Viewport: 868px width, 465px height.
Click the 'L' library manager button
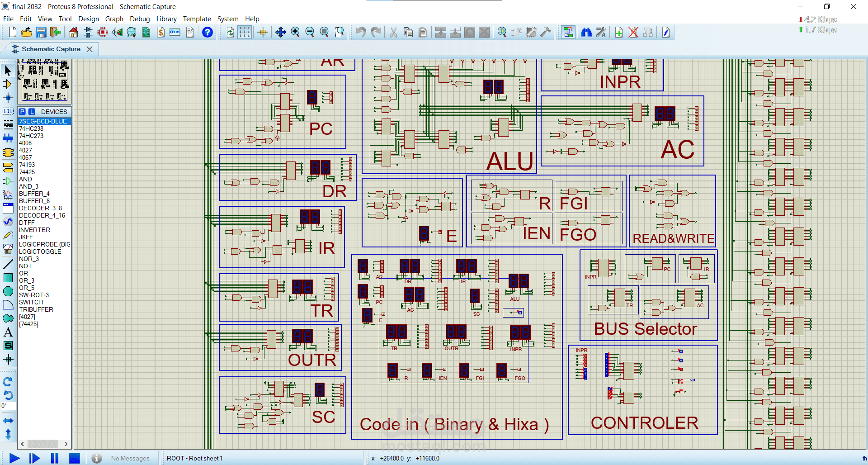click(x=32, y=112)
